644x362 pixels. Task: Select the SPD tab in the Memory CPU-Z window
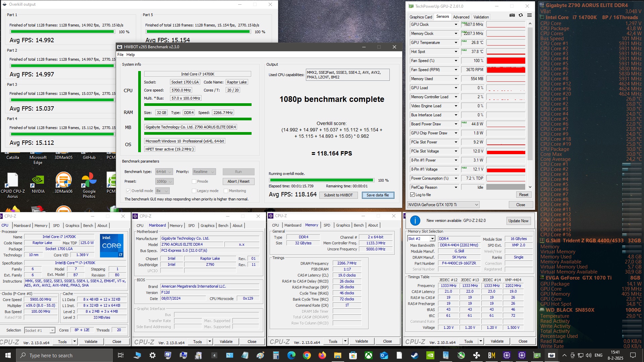tap(327, 225)
